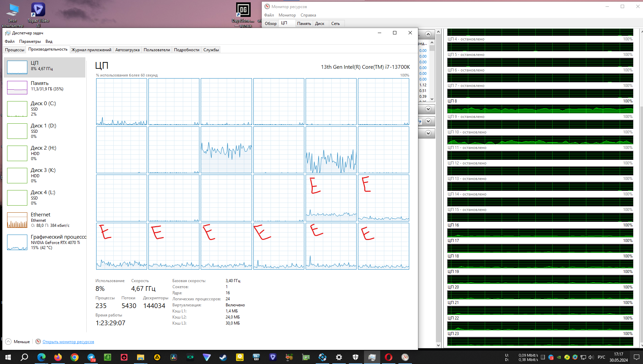Switch to the Процессы tab
Viewport: 643px width, 364px height.
[15, 50]
